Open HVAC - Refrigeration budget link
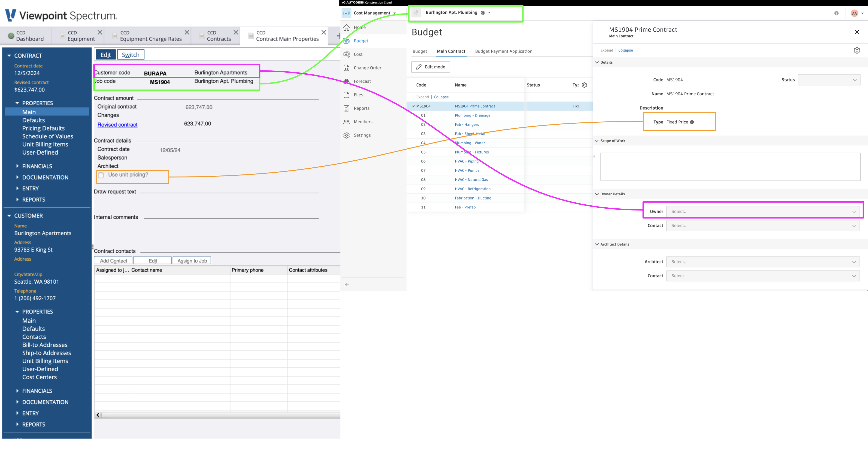This screenshot has height=463, width=868. (472, 189)
